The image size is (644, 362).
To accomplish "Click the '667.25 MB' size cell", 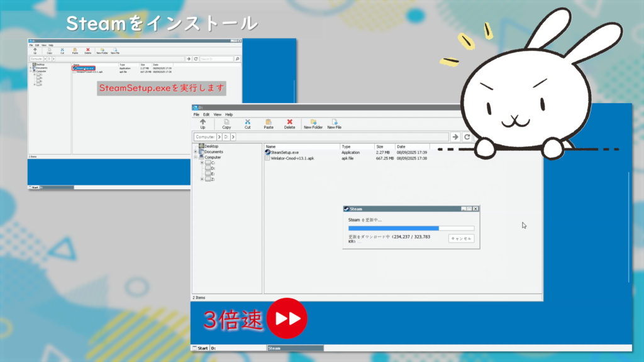I will tap(384, 158).
